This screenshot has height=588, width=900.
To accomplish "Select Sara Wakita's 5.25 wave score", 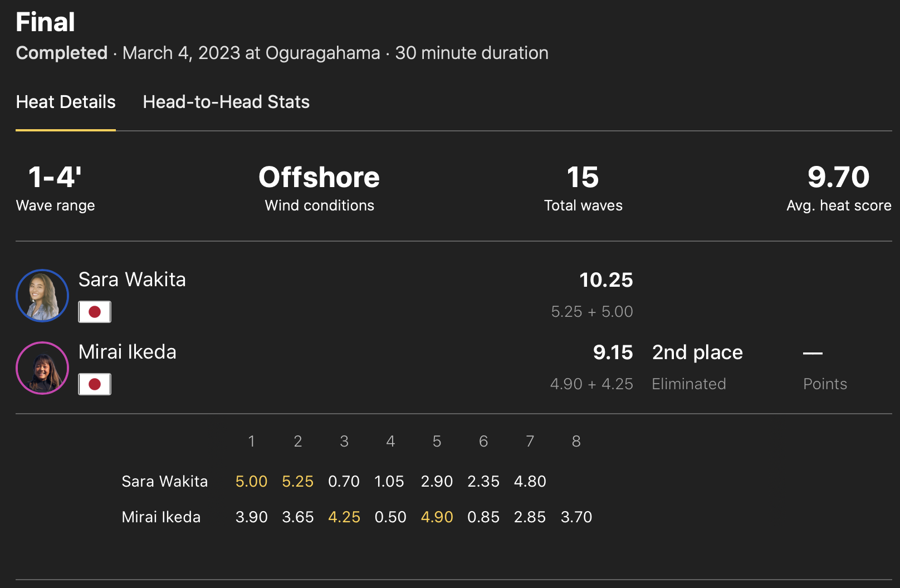I will [297, 481].
